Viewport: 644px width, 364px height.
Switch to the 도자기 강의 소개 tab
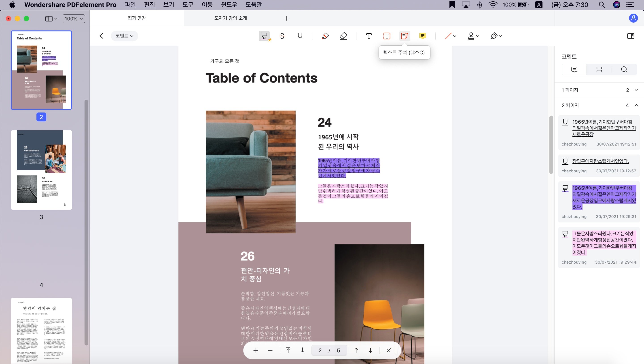pos(231,18)
